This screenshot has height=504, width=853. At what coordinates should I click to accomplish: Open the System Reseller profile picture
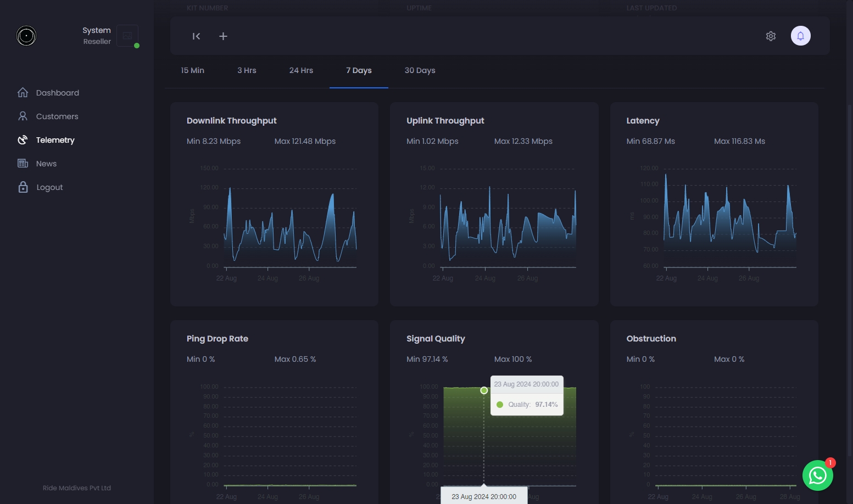pyautogui.click(x=127, y=36)
